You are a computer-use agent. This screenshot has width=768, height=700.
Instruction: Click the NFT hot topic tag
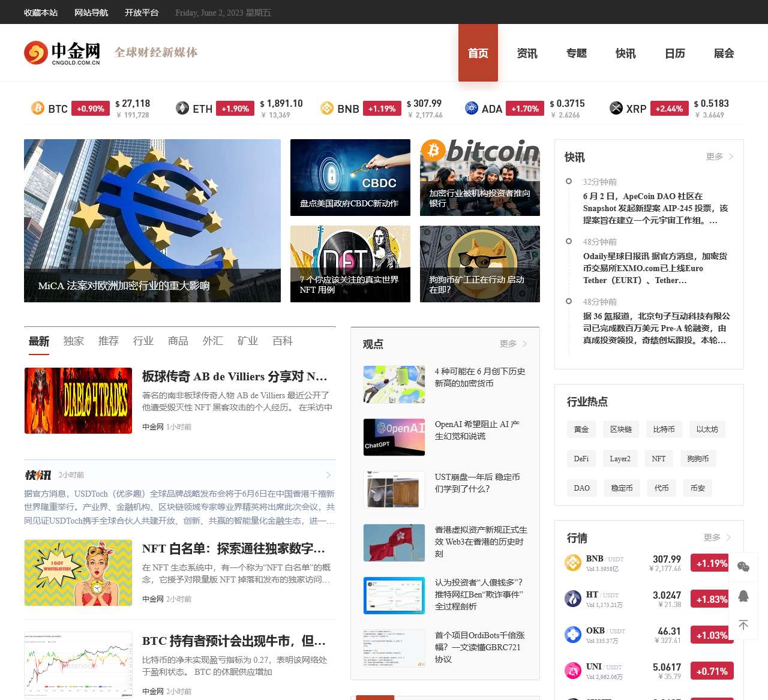[x=659, y=459]
